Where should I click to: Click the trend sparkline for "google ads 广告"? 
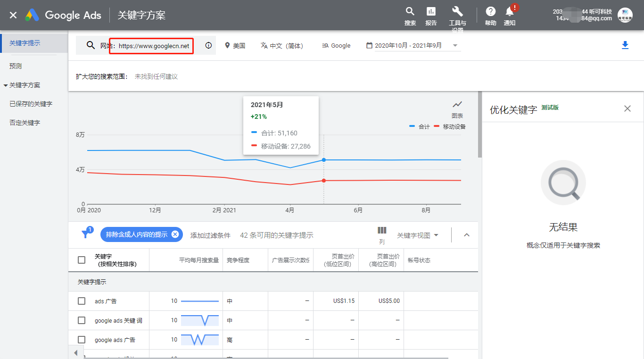click(200, 340)
